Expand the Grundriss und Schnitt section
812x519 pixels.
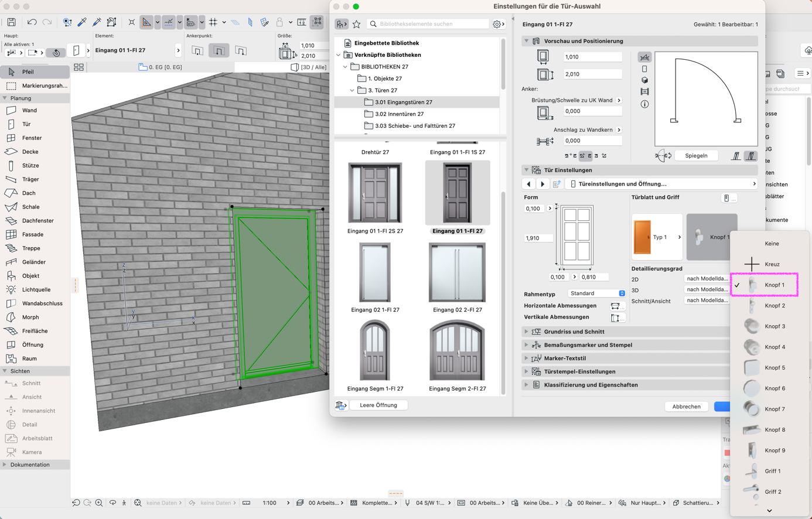click(x=627, y=332)
